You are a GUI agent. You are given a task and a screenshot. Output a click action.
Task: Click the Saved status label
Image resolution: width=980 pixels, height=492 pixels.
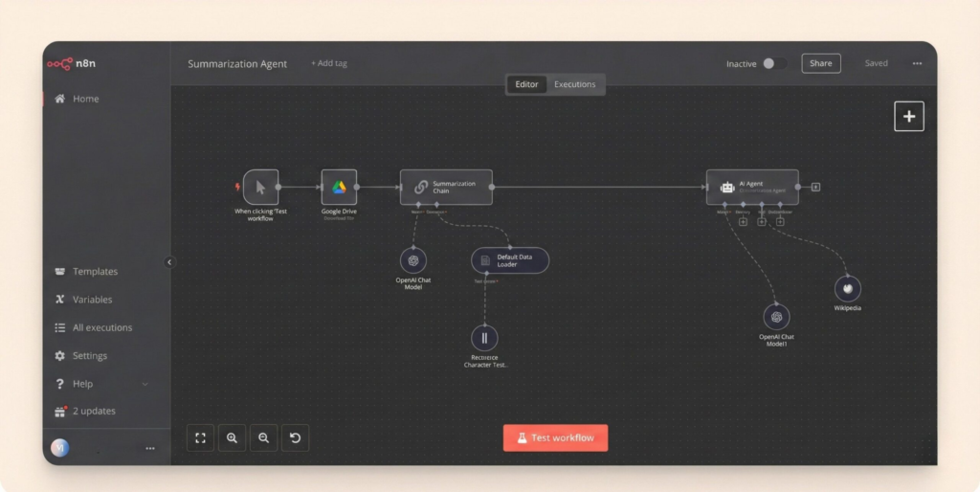click(877, 63)
